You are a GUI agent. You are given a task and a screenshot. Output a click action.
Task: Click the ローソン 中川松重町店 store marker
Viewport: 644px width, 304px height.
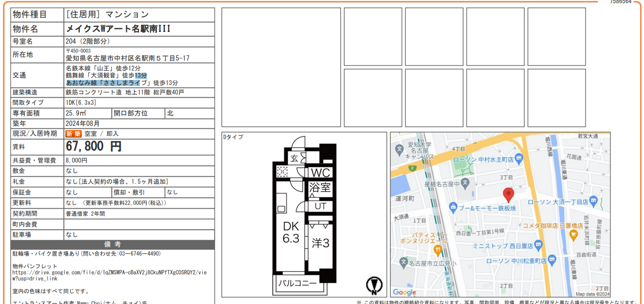click(552, 259)
